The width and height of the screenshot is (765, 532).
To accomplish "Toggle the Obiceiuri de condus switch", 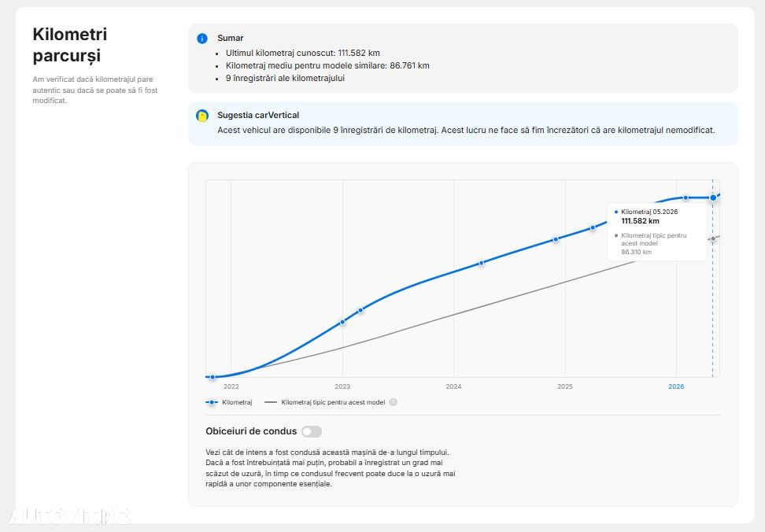I will (x=311, y=431).
